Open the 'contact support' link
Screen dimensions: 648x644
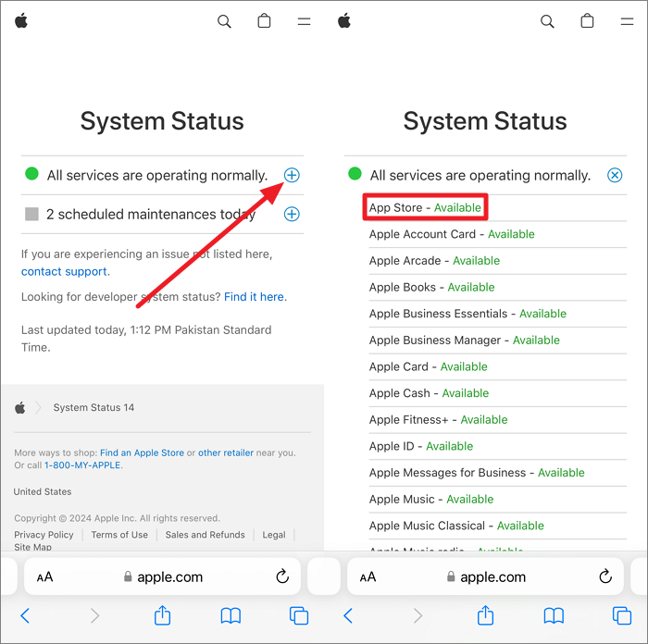click(x=64, y=271)
